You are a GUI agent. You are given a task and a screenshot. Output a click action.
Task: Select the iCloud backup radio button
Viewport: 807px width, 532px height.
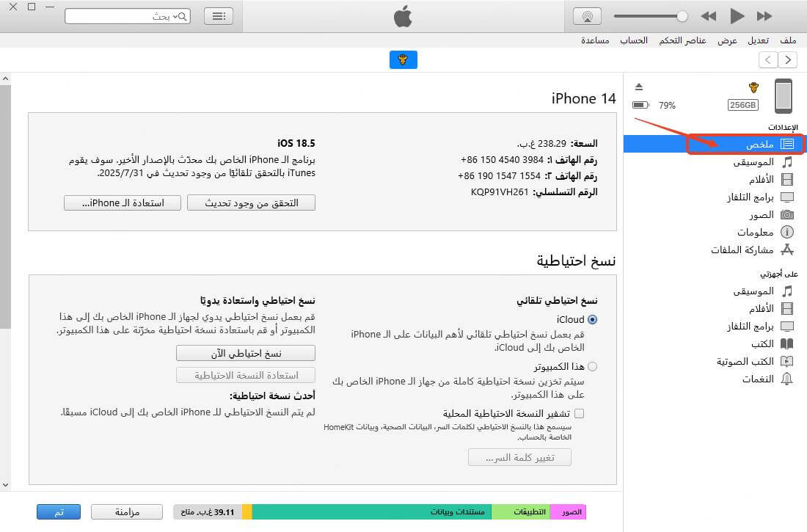click(x=592, y=320)
